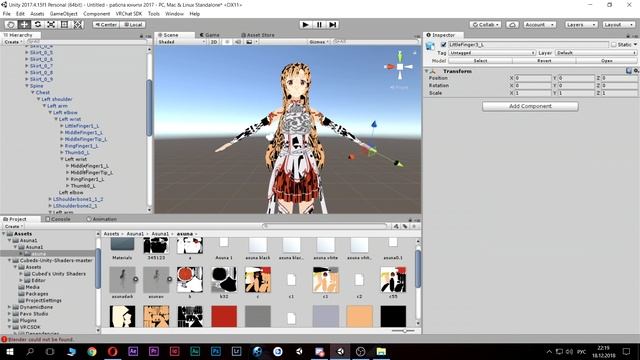The width and height of the screenshot is (640, 360).
Task: Click the Project thumbnail size slider
Action: 403,331
